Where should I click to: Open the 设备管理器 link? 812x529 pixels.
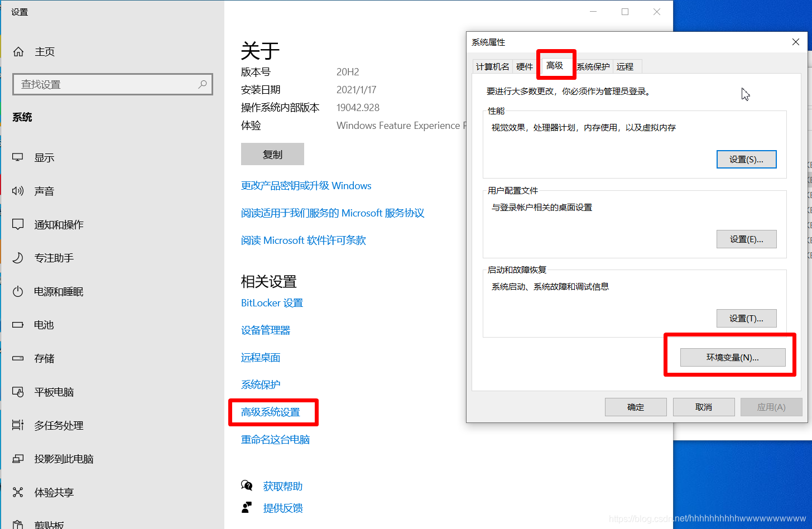(265, 330)
